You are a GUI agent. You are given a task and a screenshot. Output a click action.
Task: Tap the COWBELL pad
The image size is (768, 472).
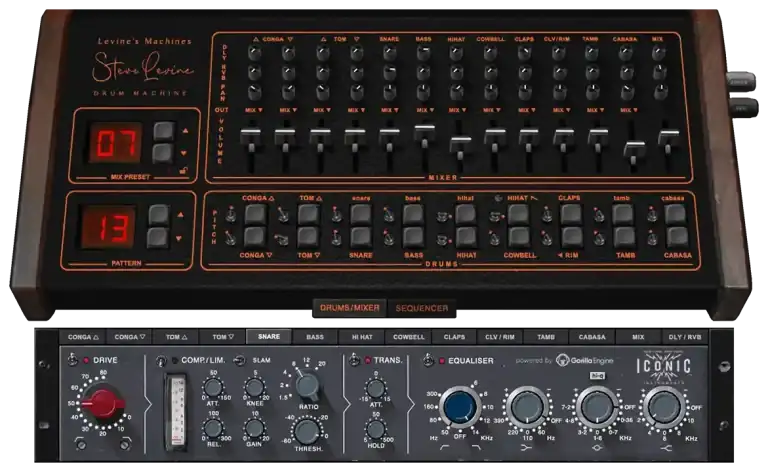tap(519, 237)
